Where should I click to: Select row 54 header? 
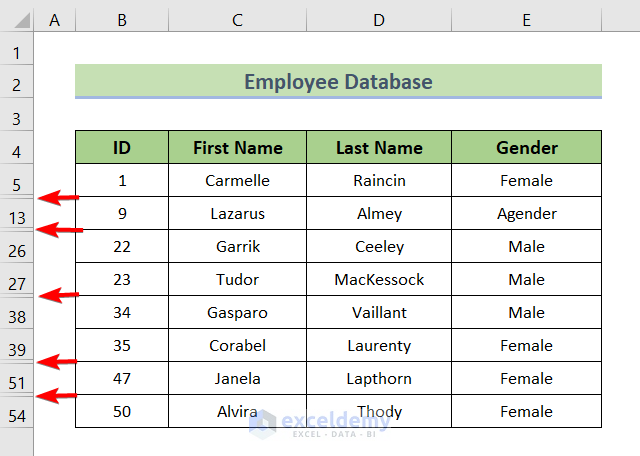point(17,416)
